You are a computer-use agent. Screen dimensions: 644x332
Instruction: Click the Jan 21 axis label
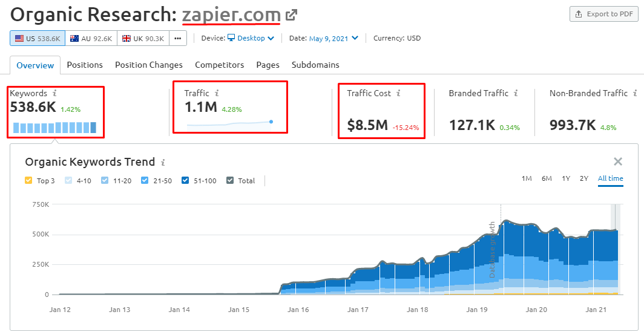click(597, 310)
